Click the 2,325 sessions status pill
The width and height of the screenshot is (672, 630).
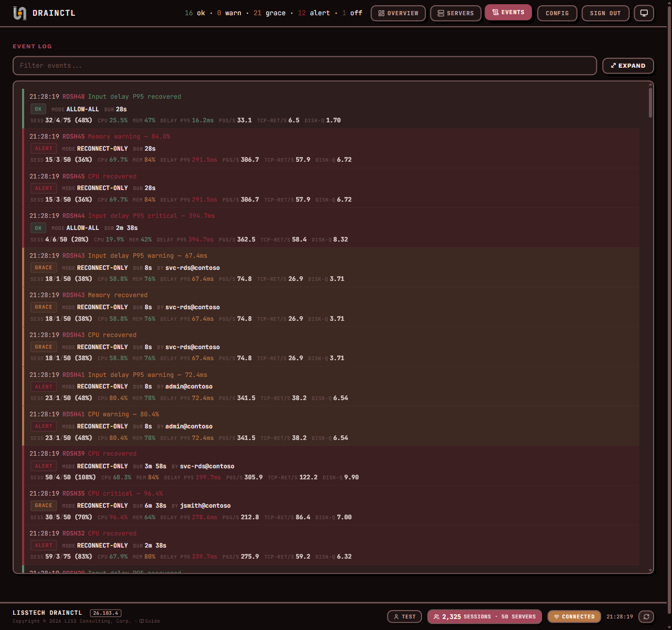pyautogui.click(x=485, y=617)
